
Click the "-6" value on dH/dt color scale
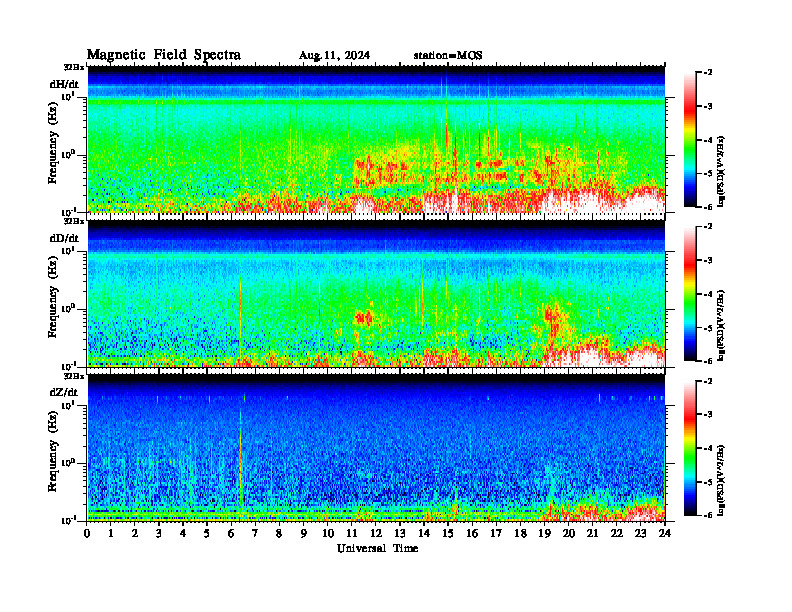point(708,207)
